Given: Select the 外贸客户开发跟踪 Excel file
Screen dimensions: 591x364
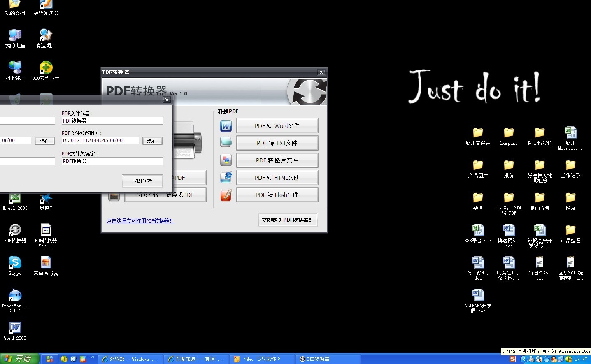Looking at the screenshot, I should [x=540, y=236].
